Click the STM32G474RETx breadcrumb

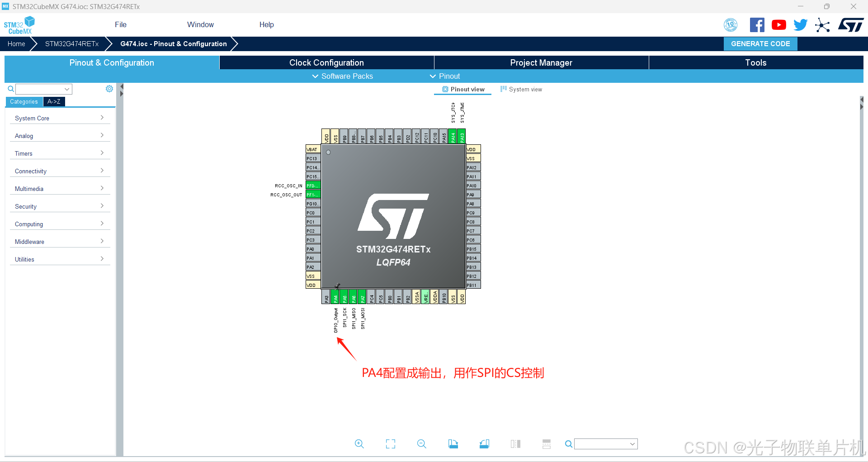tap(72, 44)
